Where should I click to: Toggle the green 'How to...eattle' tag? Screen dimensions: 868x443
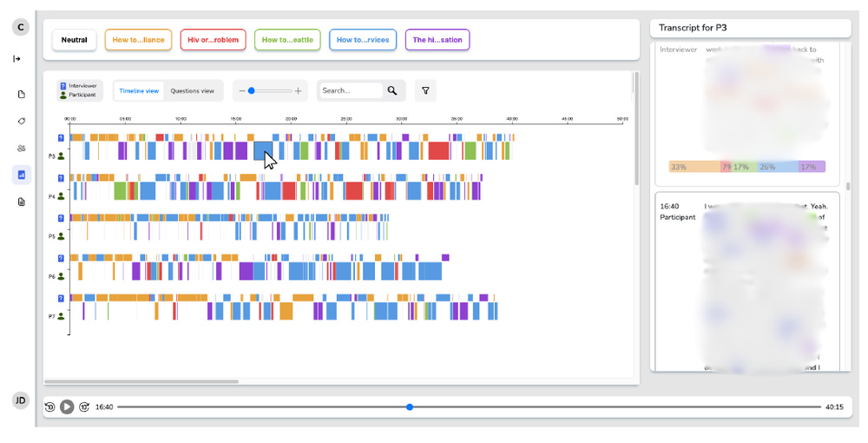tap(287, 40)
